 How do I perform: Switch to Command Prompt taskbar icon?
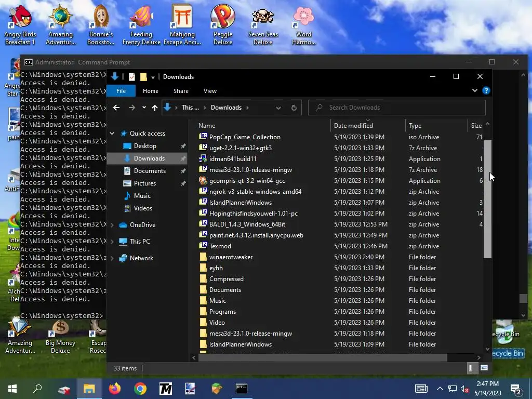coord(242,389)
